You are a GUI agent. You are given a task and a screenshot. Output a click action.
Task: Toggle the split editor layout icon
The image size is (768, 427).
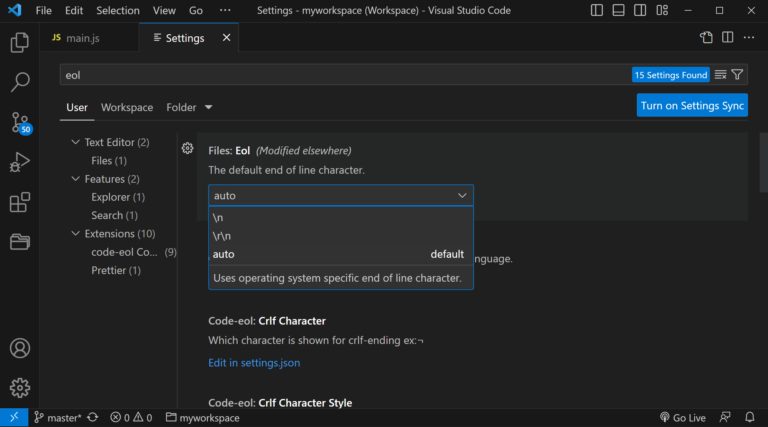(728, 38)
